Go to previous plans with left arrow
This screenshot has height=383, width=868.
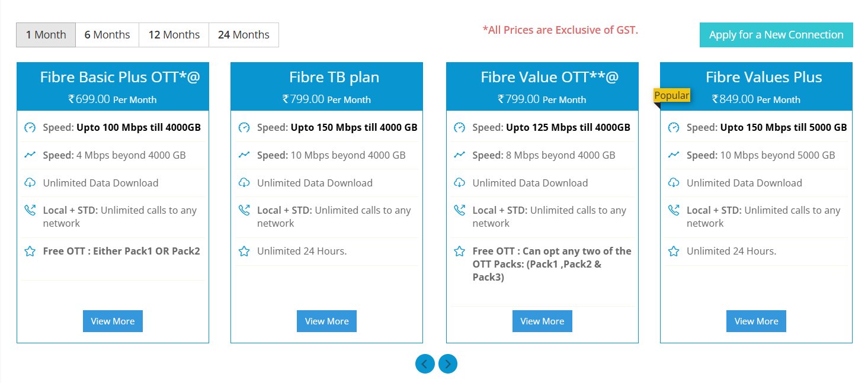425,363
